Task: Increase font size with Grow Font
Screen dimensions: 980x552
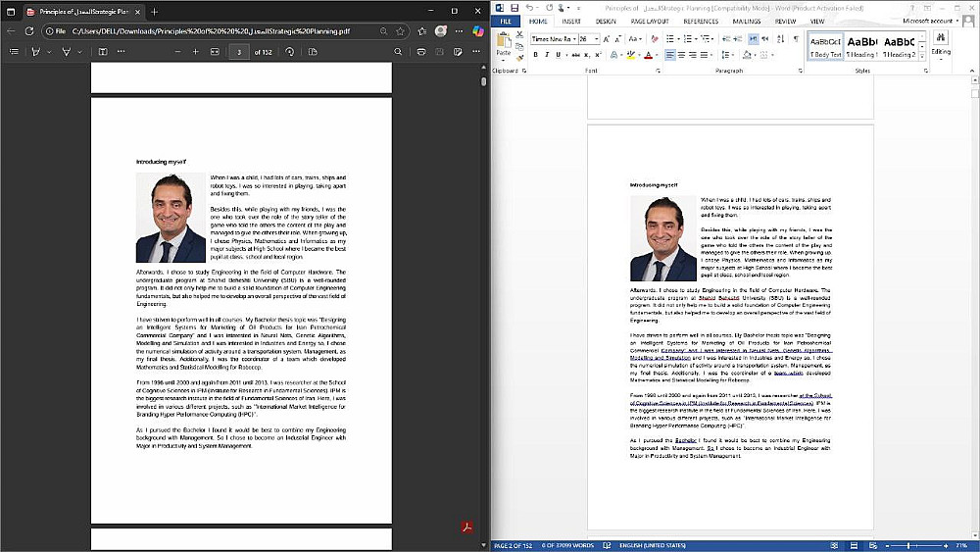Action: coord(607,39)
